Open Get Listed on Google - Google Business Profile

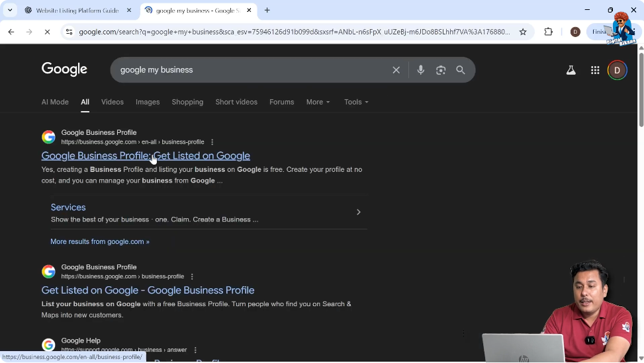pyautogui.click(x=148, y=290)
